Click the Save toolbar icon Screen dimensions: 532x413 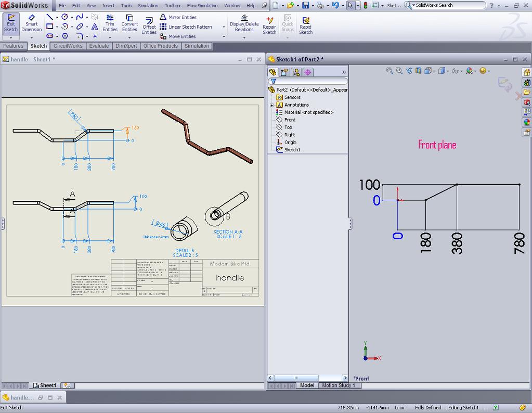[306, 5]
